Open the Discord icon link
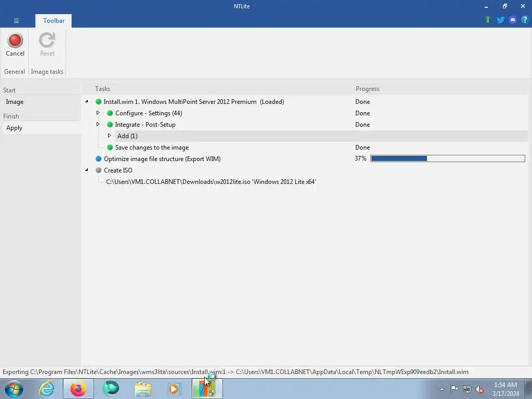Screen dimensions: 532x399 [513, 20]
